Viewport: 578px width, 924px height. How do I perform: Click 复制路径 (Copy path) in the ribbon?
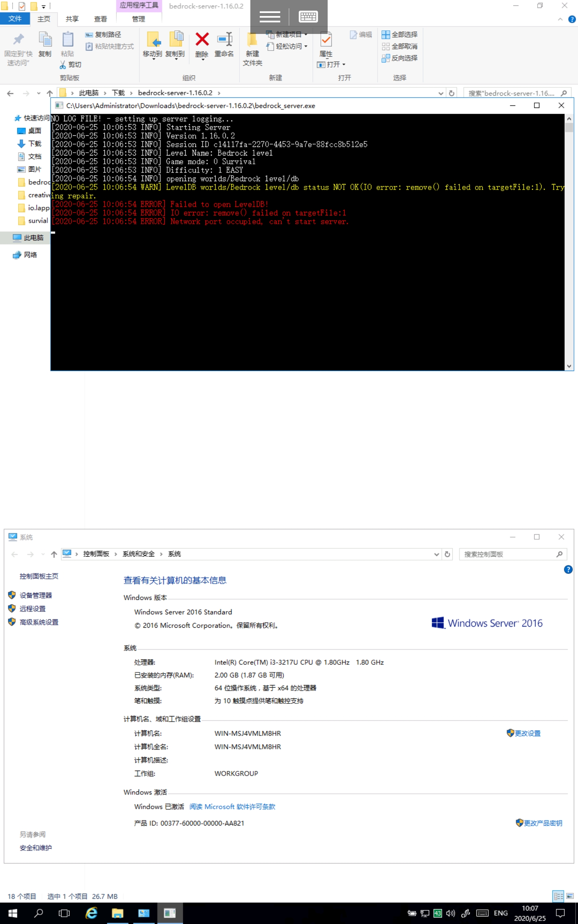click(103, 35)
